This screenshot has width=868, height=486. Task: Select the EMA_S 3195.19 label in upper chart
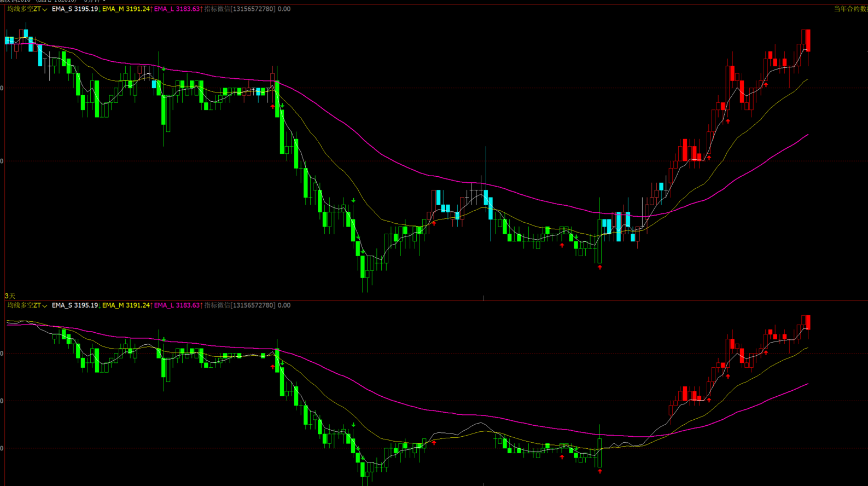[x=75, y=9]
